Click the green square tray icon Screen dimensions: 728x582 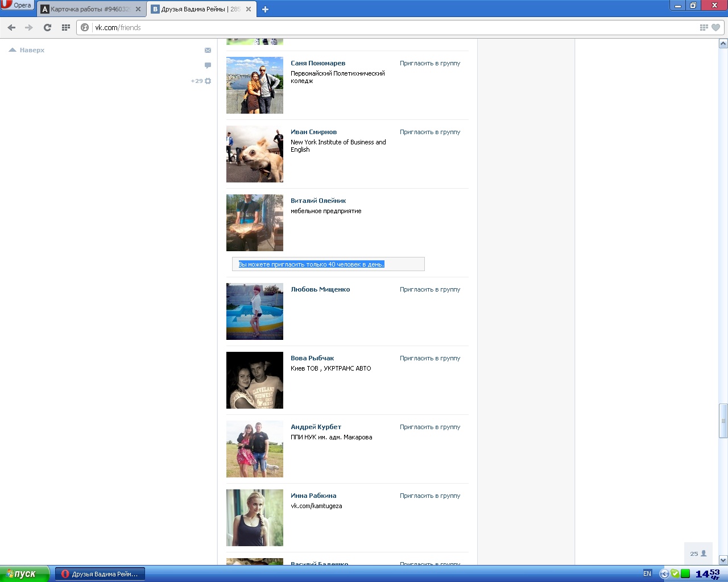685,573
